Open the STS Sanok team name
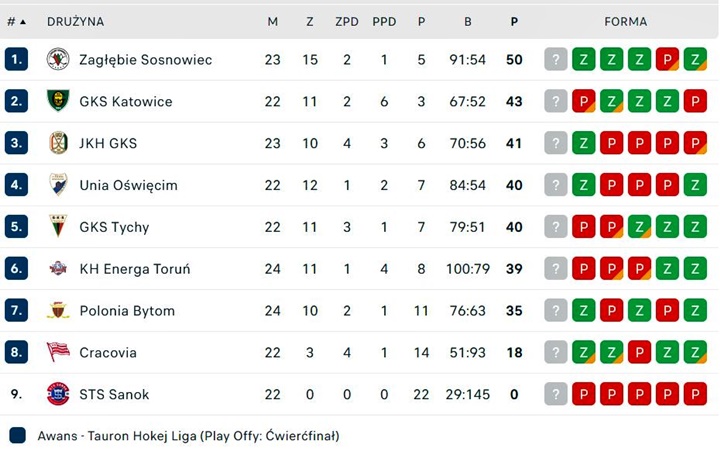 point(114,394)
